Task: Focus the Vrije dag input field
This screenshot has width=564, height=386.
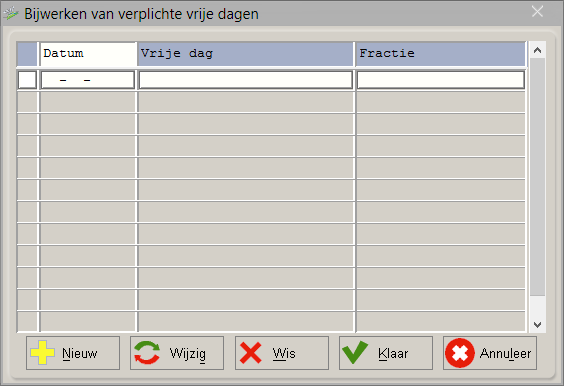Action: pos(246,80)
